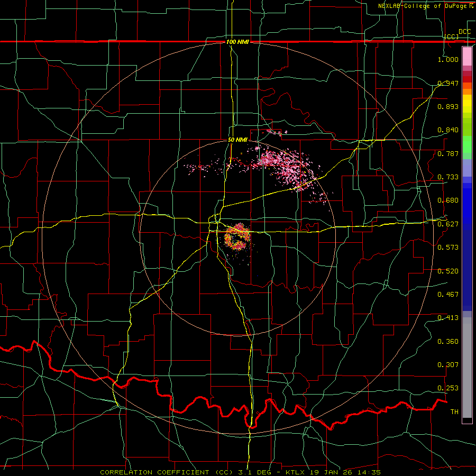Click the 0.840 legend value
The height and width of the screenshot is (476, 476).
tap(448, 130)
